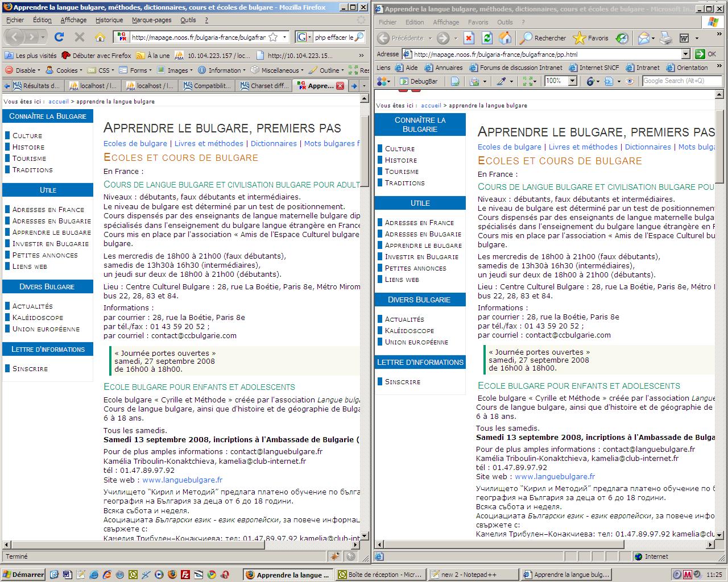Open the Firefox Affichage menu
The height and width of the screenshot is (582, 728).
(74, 20)
